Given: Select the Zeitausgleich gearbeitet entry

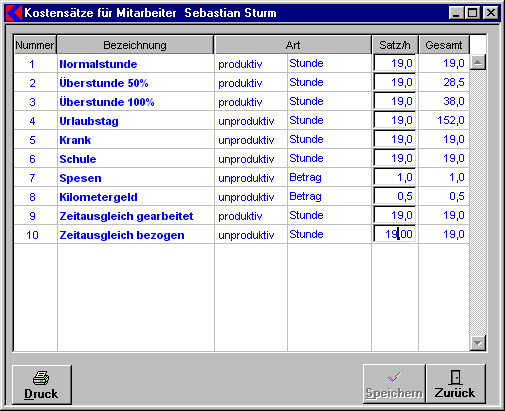Looking at the screenshot, I should pyautogui.click(x=126, y=216).
